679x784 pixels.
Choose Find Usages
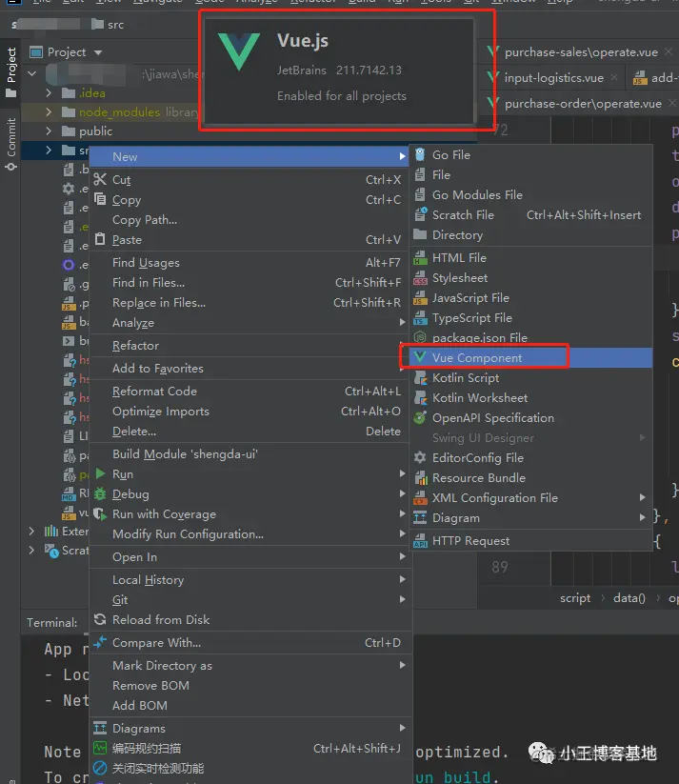coord(250,263)
